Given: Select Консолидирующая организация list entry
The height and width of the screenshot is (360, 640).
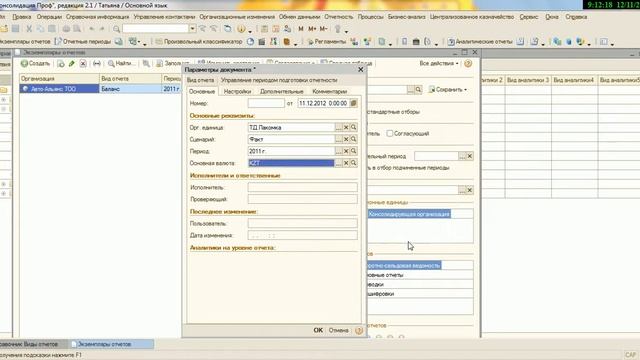Looking at the screenshot, I should point(409,214).
